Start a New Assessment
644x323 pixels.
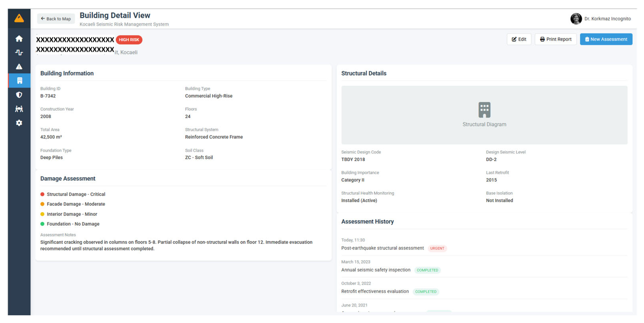coord(606,39)
